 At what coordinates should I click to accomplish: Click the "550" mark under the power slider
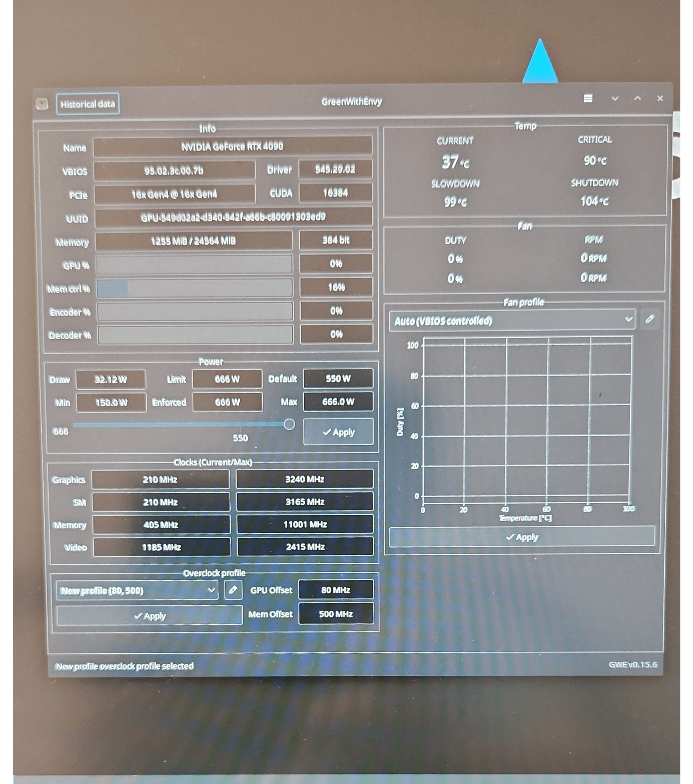pos(241,438)
